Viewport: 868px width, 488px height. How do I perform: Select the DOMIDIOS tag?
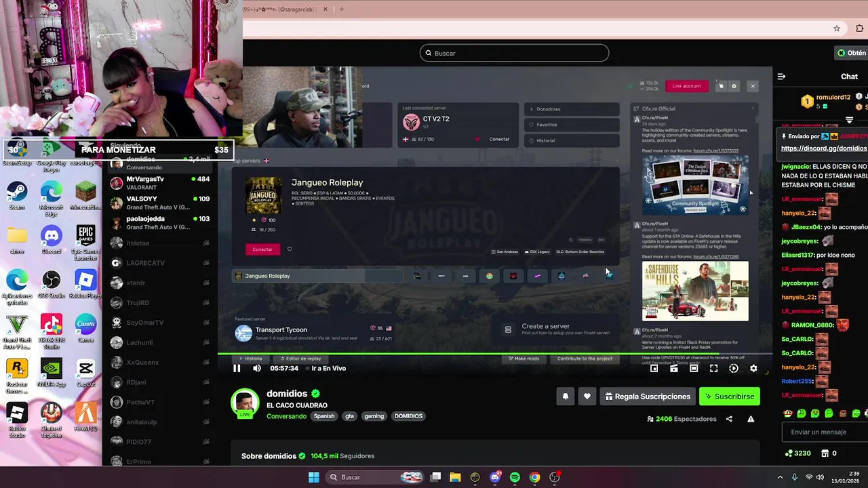point(408,416)
